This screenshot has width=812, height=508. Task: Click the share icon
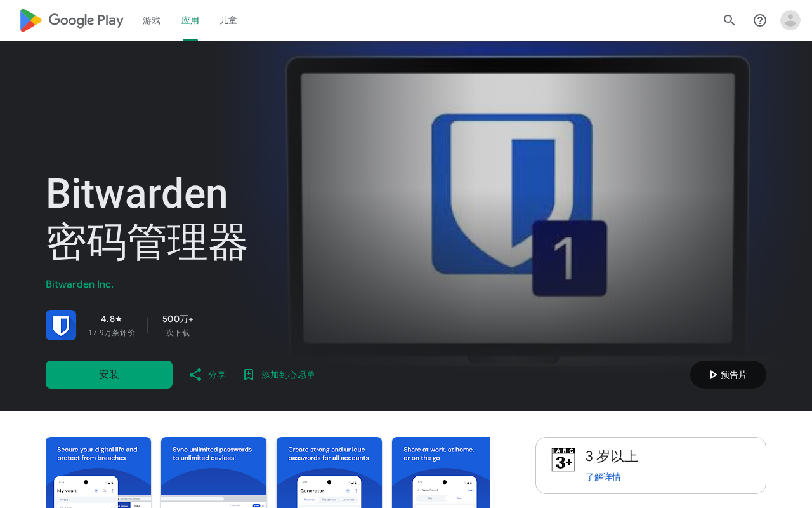click(x=195, y=375)
